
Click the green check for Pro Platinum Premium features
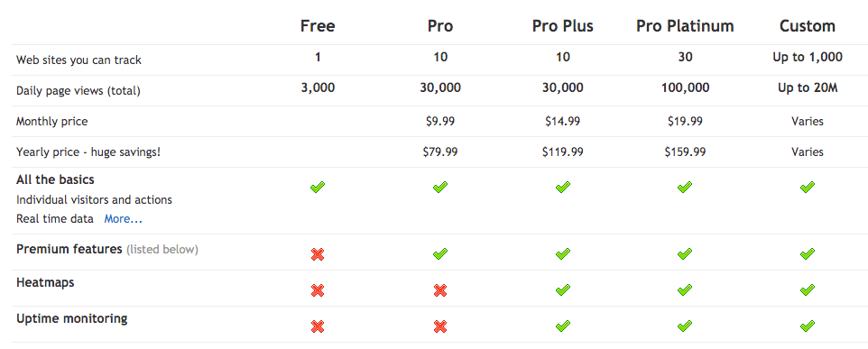(x=685, y=254)
